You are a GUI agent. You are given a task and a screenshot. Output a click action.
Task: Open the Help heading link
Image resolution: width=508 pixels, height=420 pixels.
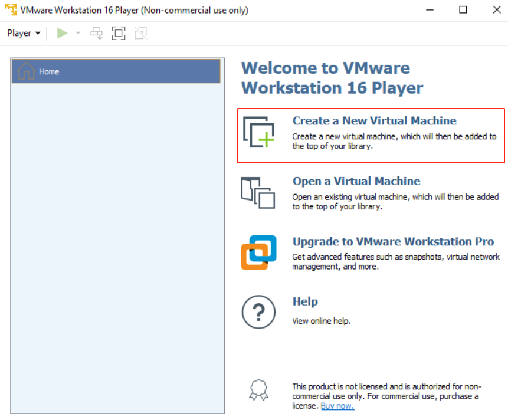click(x=305, y=301)
